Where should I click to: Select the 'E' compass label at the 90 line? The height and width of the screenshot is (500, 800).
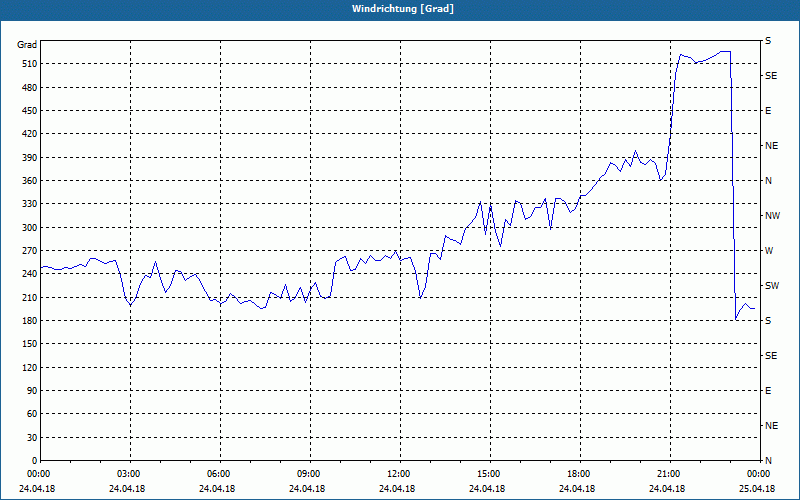pos(768,391)
